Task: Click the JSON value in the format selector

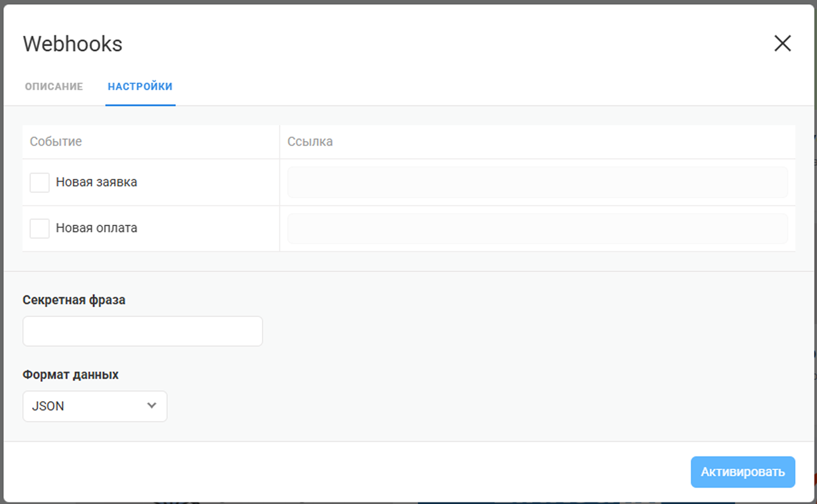Action: coord(48,406)
